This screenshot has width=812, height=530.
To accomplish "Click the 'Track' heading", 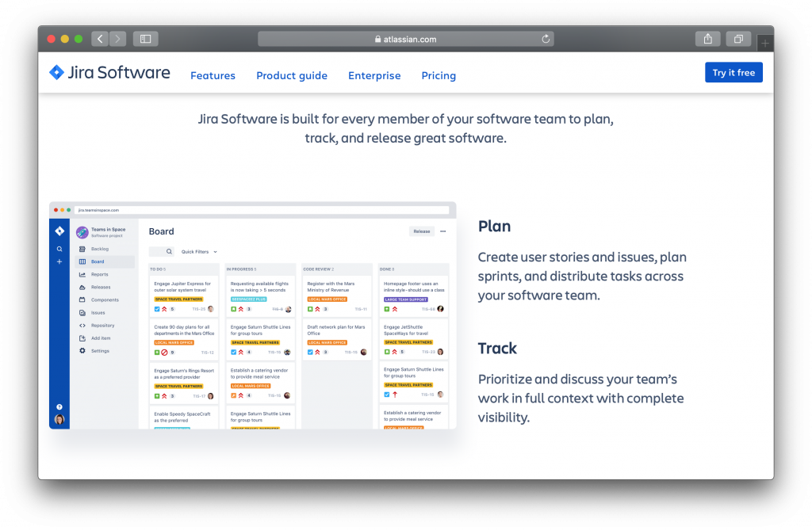I will (497, 349).
